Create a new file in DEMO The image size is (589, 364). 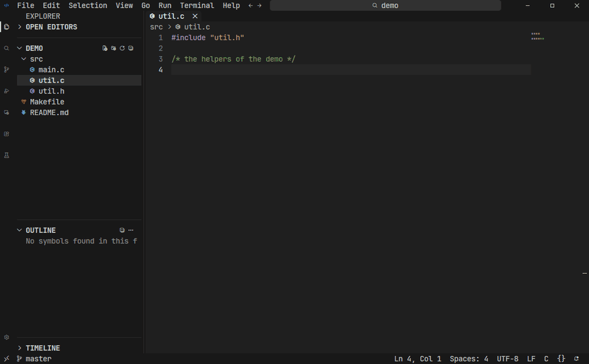point(105,48)
